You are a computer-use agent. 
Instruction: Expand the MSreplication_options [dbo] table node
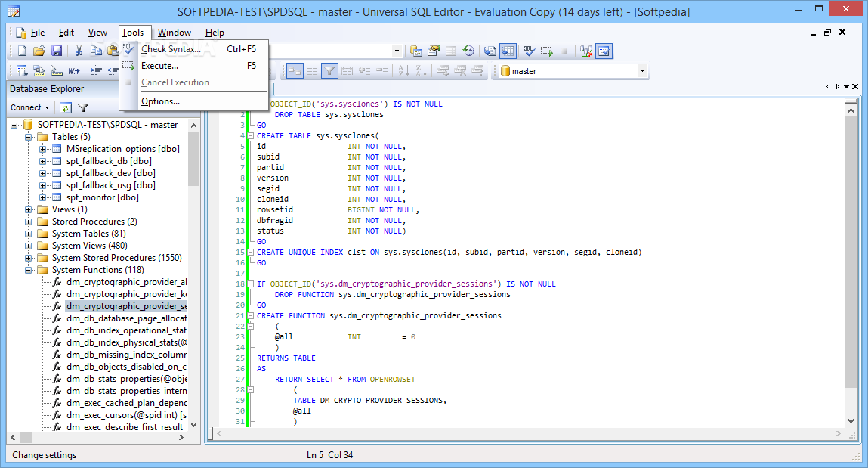coord(42,150)
